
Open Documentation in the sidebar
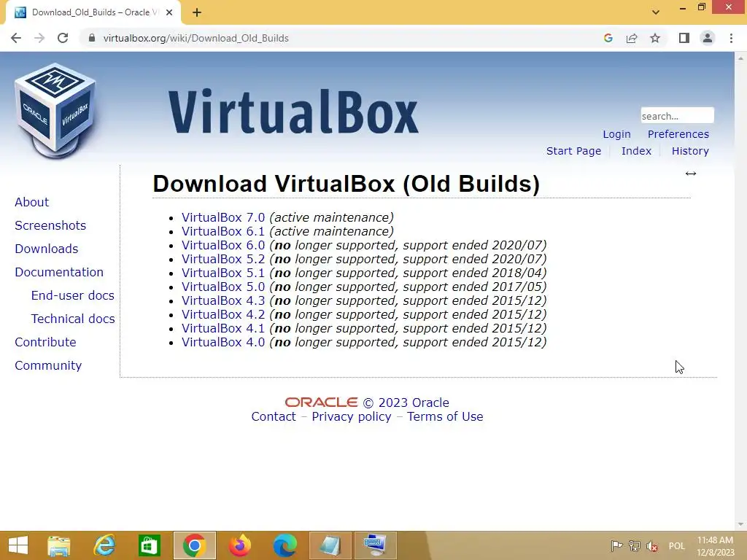[x=59, y=272]
